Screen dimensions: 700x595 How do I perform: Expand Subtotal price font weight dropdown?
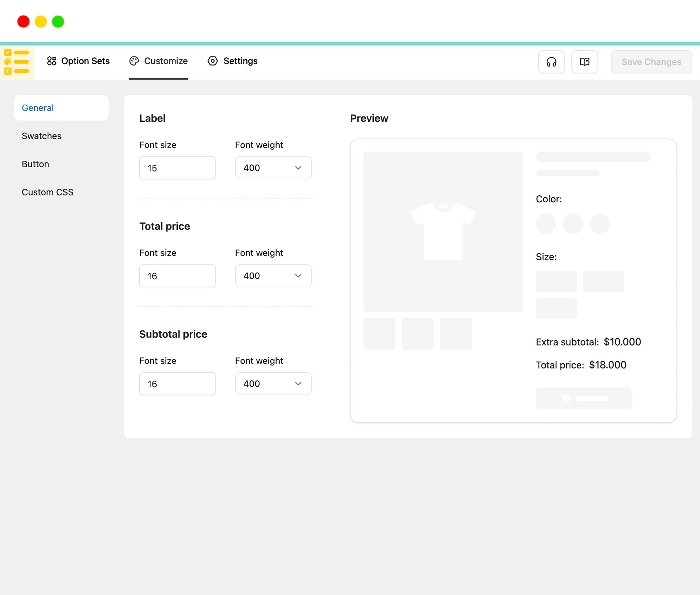[273, 384]
